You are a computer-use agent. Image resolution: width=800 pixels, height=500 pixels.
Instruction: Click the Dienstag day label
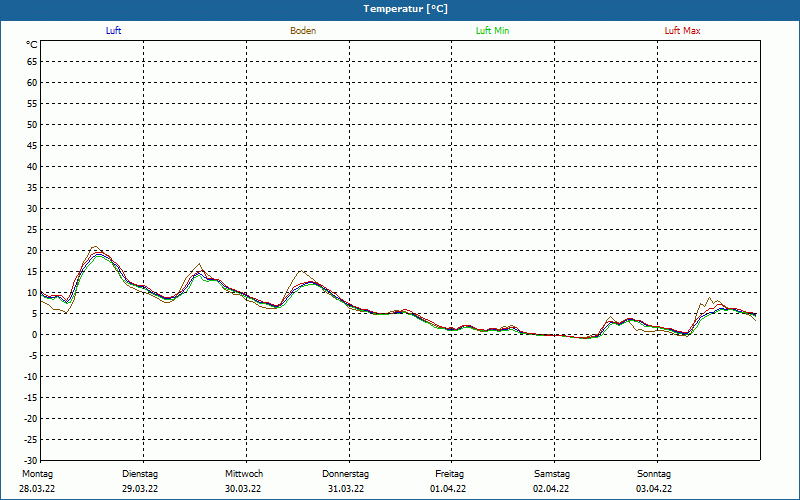(x=140, y=474)
